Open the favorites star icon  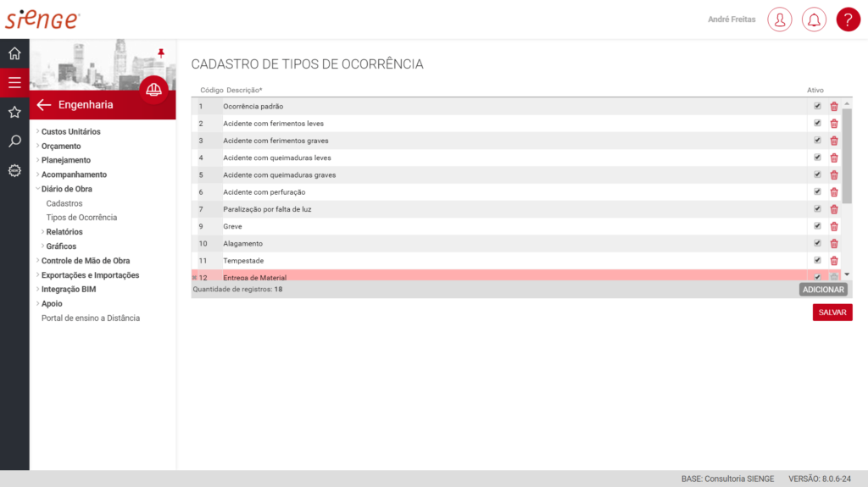click(14, 112)
